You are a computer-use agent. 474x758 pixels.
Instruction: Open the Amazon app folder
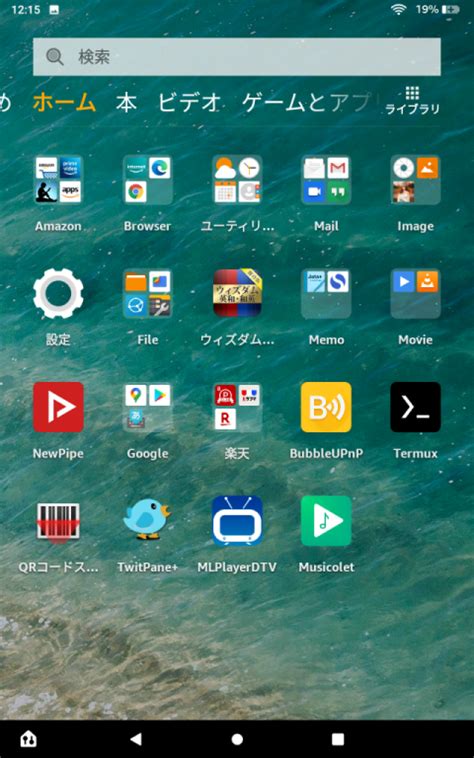point(58,180)
